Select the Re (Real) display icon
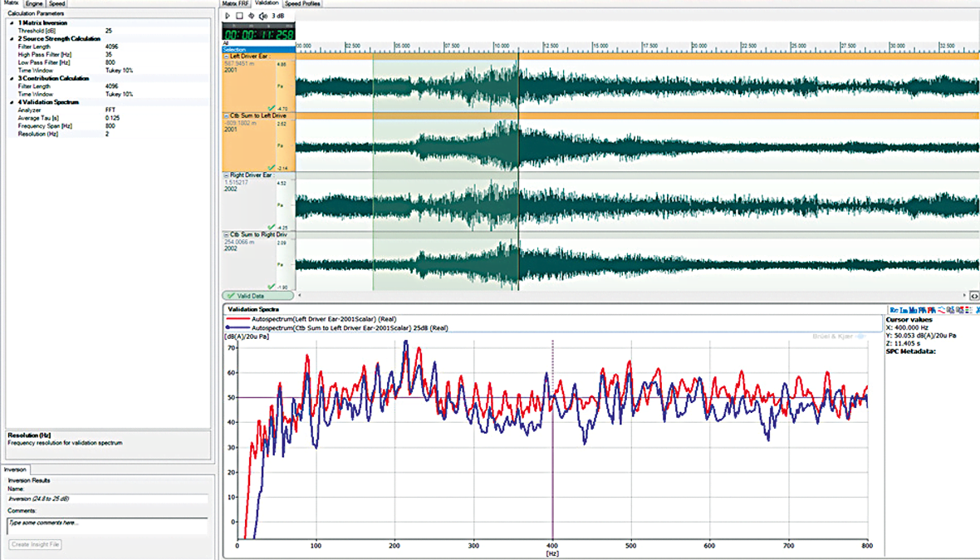Image resolution: width=980 pixels, height=560 pixels. (894, 310)
